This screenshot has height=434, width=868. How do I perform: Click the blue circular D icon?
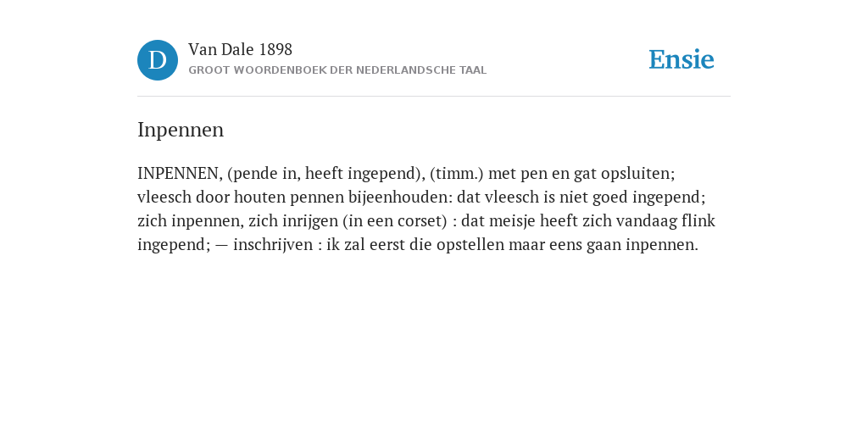pos(158,60)
